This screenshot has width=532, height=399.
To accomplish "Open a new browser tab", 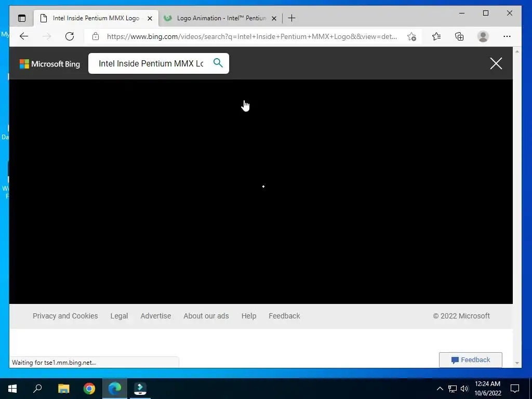I will click(291, 18).
